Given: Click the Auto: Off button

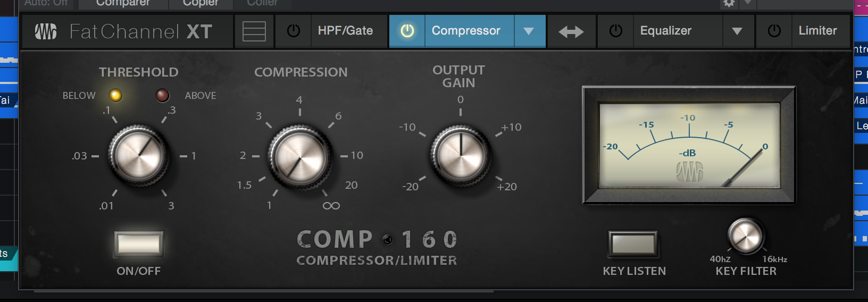Looking at the screenshot, I should (x=46, y=3).
